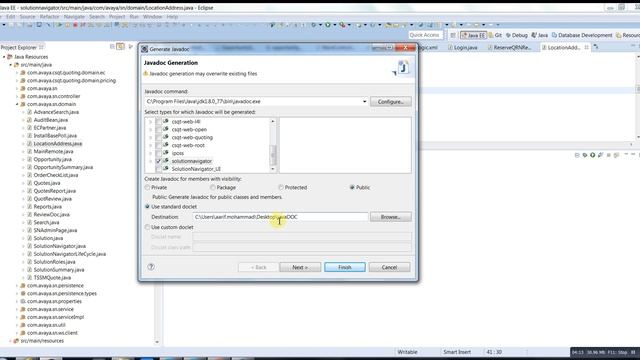This screenshot has width=640, height=360.
Task: Open the dialog help question-mark icon
Action: click(151, 267)
